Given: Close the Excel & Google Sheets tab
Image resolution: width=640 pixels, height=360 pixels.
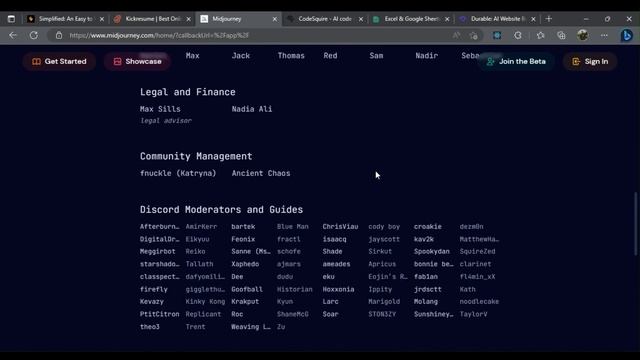Looking at the screenshot, I should coord(447,19).
